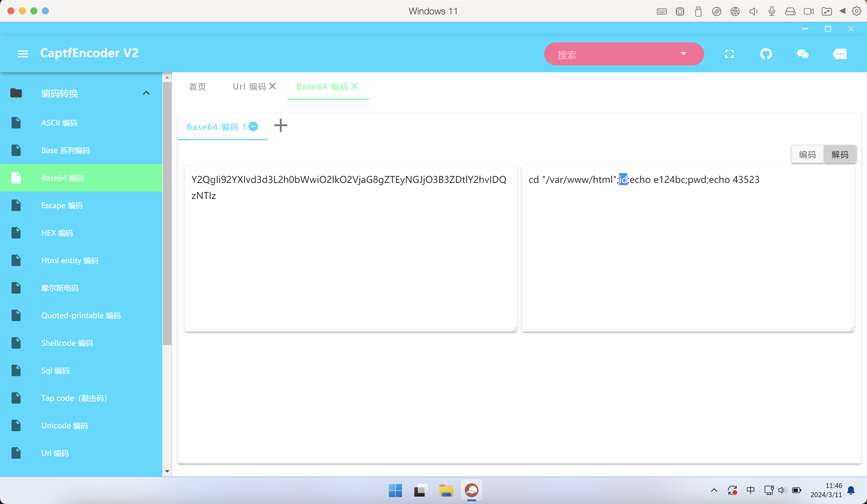867x504 pixels.
Task: Click CaptfEncoder app icon in taskbar
Action: click(471, 490)
